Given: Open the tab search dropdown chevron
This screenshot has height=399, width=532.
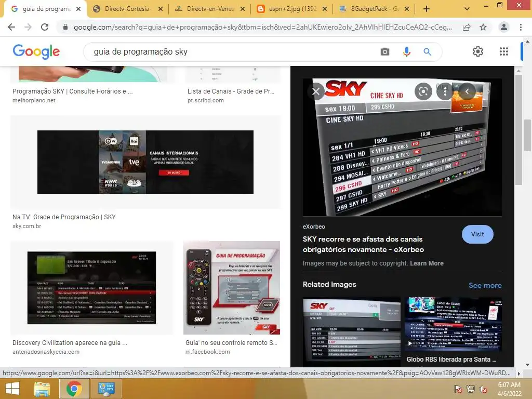Looking at the screenshot, I should pos(467,9).
